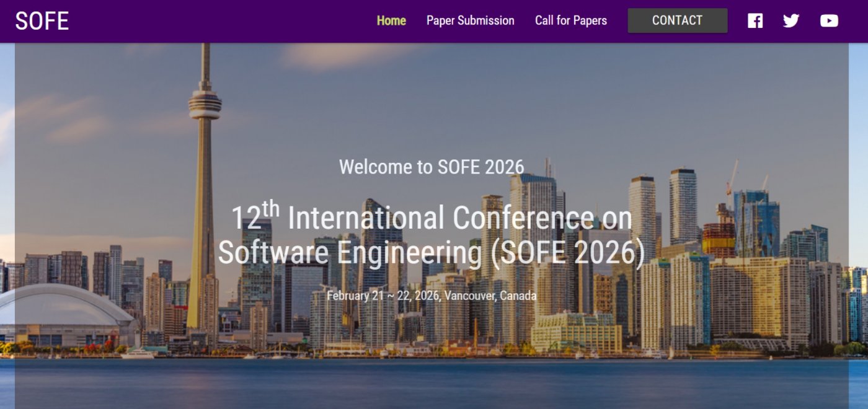Open contact form via CONTACT button

(x=677, y=20)
